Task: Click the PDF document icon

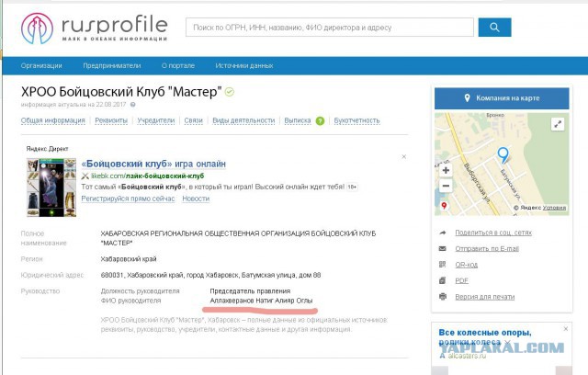Action: coord(443,280)
